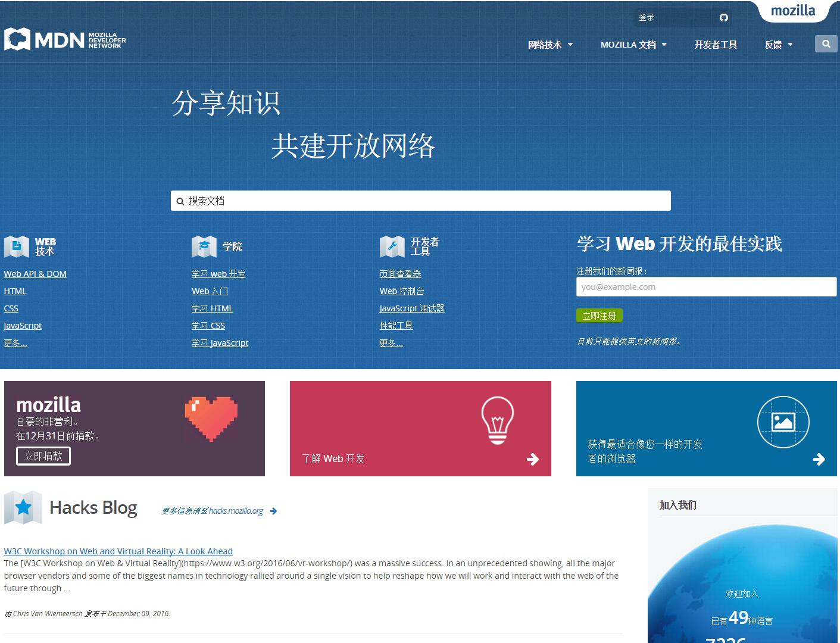
Task: Click the WEB 技术 map icon
Action: coord(17,246)
